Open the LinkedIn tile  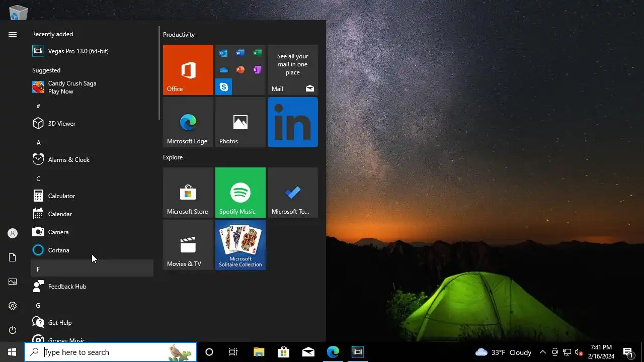[293, 122]
